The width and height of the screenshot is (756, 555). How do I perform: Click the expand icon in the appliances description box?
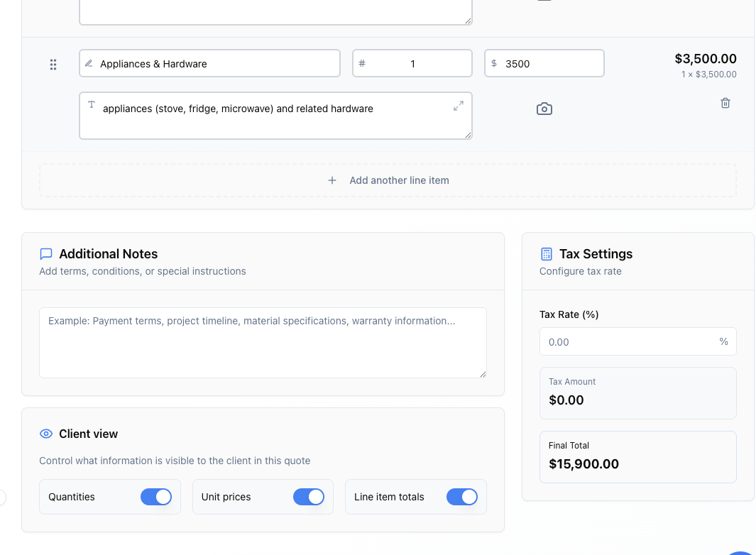[x=459, y=106]
